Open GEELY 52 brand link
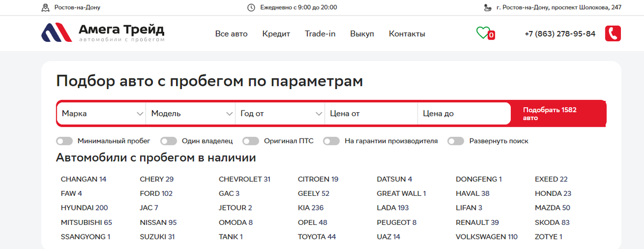This screenshot has height=249, width=644. tap(313, 194)
